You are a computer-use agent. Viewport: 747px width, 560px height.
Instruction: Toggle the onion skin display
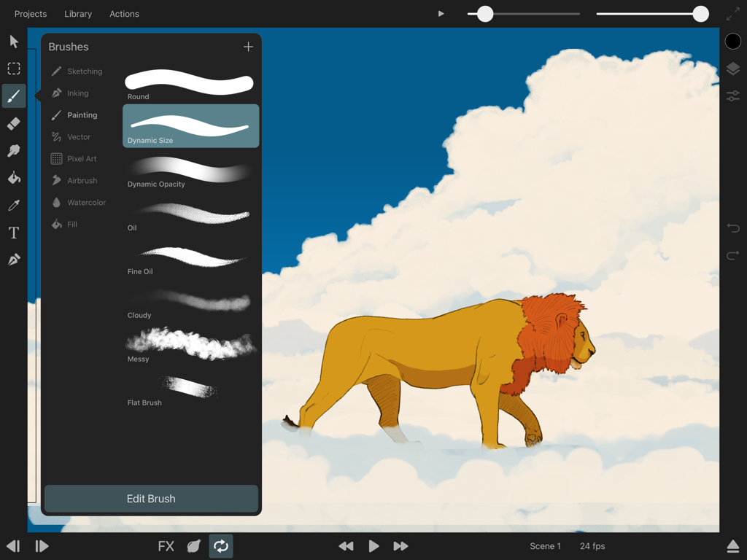click(x=193, y=545)
